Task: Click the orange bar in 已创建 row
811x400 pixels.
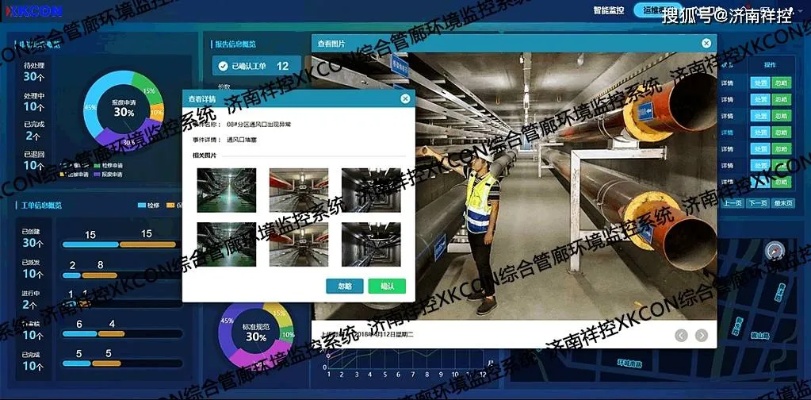Action: point(147,245)
